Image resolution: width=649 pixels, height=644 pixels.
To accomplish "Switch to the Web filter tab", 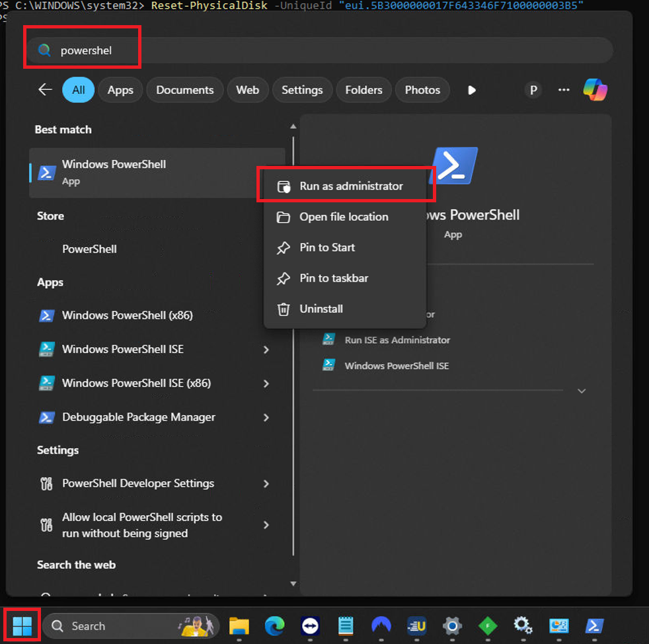I will coord(248,90).
